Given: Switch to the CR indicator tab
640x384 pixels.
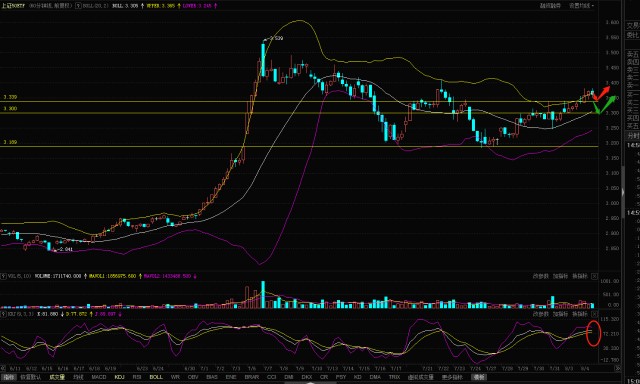Looking at the screenshot, I should click(x=324, y=377).
